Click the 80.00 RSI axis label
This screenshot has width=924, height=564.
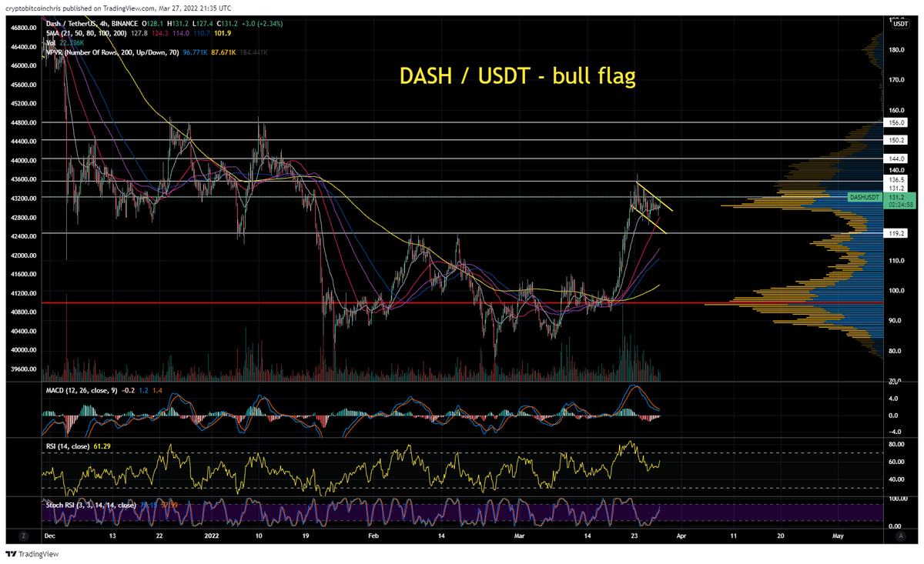[895, 444]
